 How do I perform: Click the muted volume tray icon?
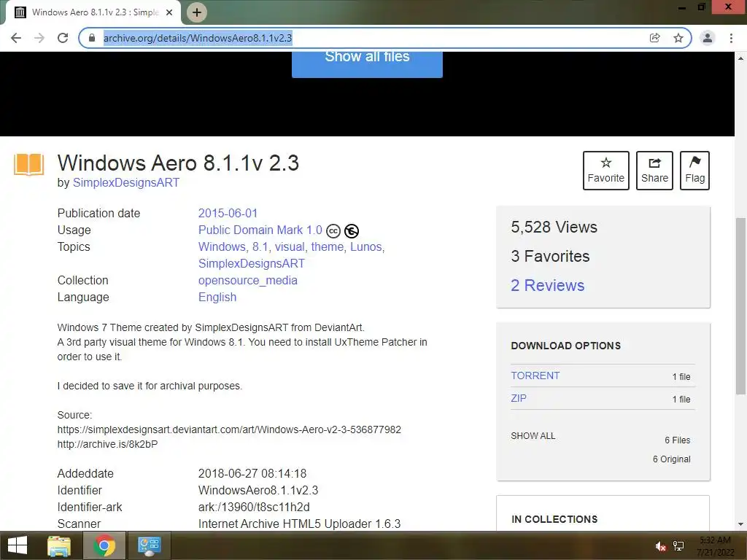click(x=660, y=546)
